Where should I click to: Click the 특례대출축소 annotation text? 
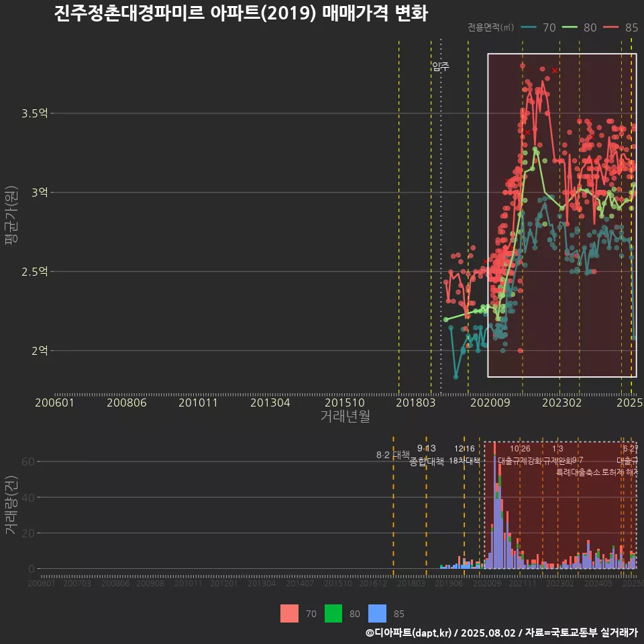pyautogui.click(x=578, y=472)
